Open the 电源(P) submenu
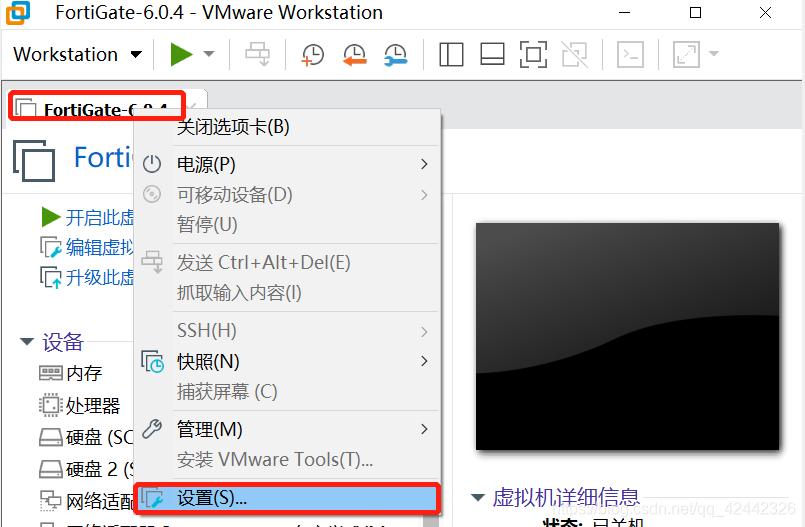The height and width of the screenshot is (527, 805). coord(286,165)
